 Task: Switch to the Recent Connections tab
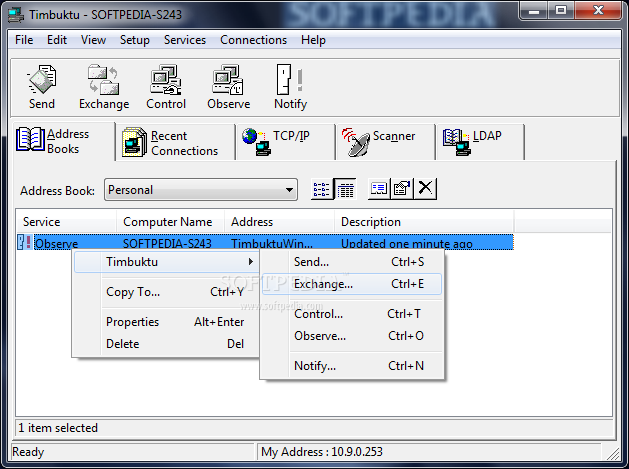[x=176, y=143]
